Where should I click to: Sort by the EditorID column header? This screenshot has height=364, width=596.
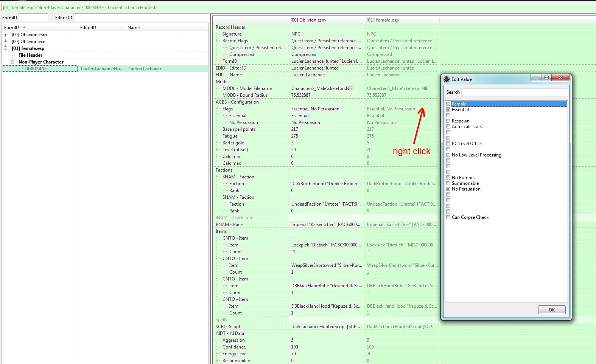click(101, 27)
